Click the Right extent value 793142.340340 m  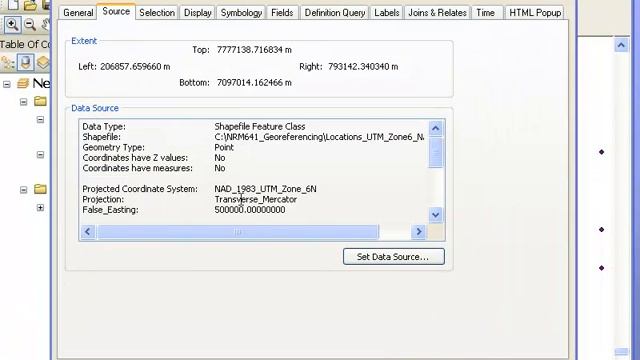point(363,67)
